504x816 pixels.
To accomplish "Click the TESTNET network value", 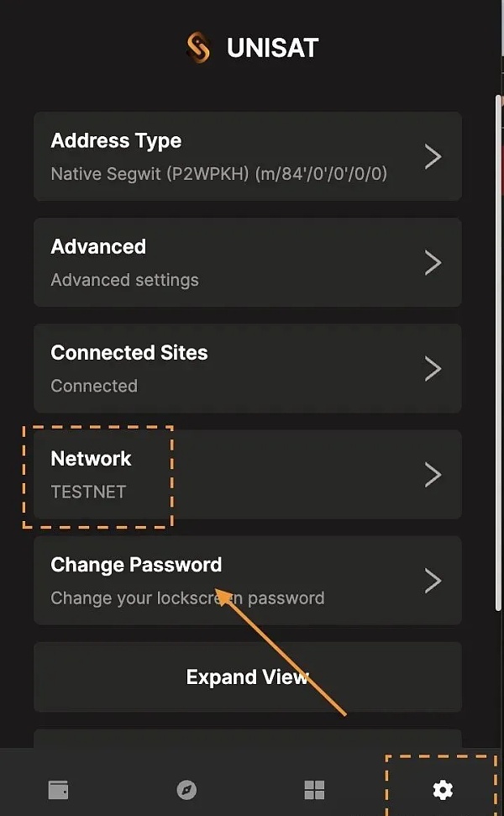I will 88,492.
